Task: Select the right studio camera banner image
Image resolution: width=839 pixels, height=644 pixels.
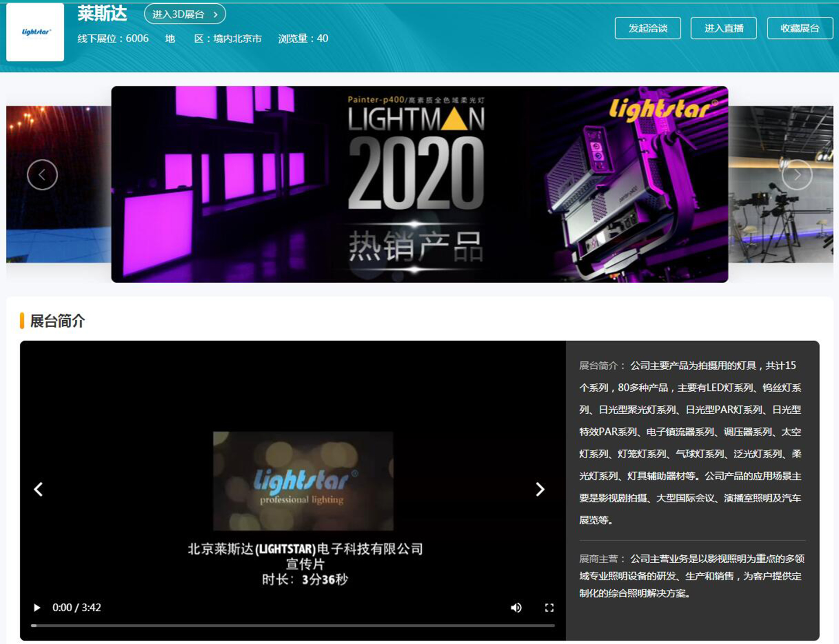Action: point(780,184)
